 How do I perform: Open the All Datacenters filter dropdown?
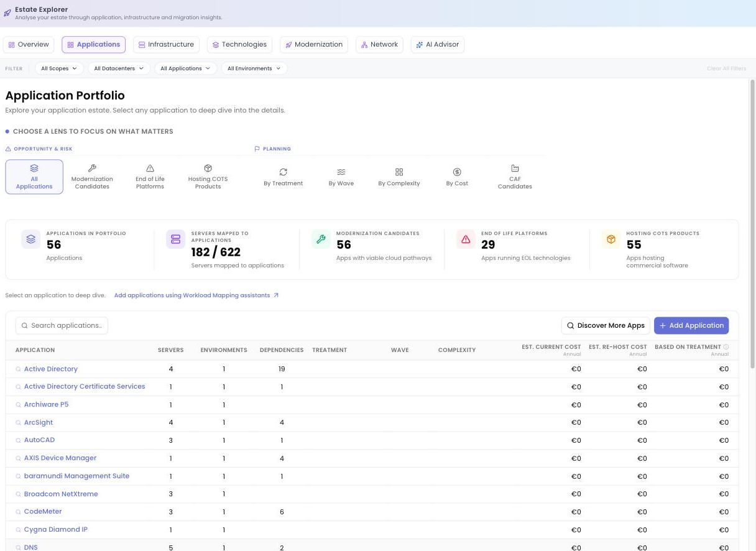tap(119, 68)
